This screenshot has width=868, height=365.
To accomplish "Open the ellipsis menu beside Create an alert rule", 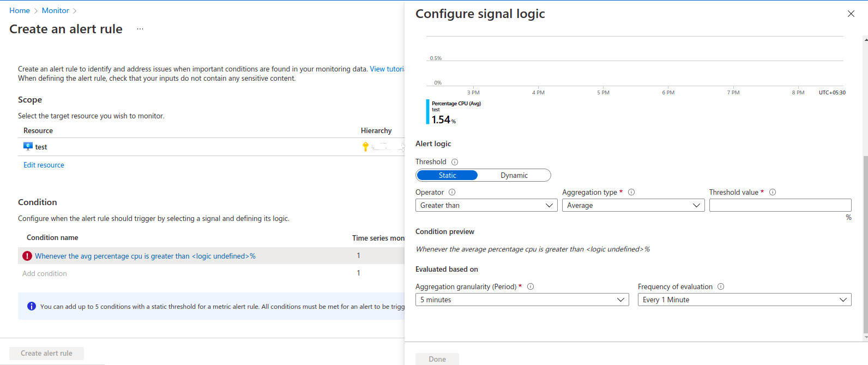I will point(140,29).
